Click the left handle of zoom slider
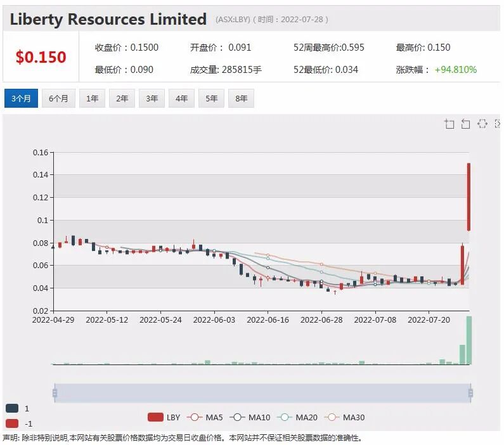The height and width of the screenshot is (445, 504). 55,393
